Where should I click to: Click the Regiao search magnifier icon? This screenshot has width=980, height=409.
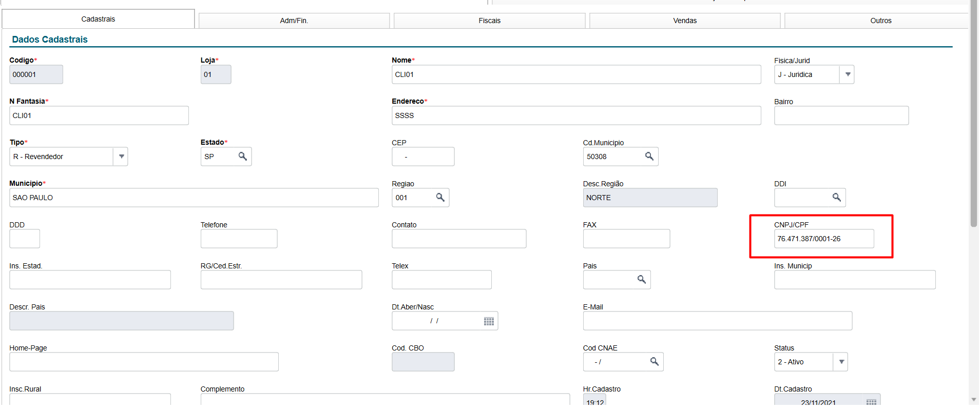coord(440,198)
